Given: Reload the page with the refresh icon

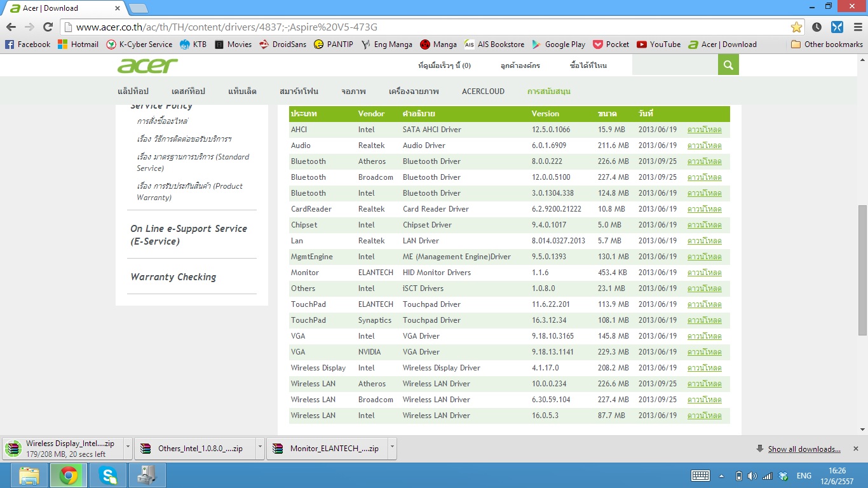Looking at the screenshot, I should tap(48, 27).
